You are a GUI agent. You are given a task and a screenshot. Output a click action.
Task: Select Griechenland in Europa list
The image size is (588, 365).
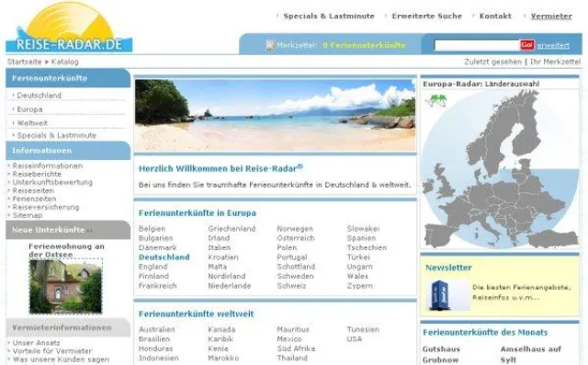pyautogui.click(x=232, y=228)
